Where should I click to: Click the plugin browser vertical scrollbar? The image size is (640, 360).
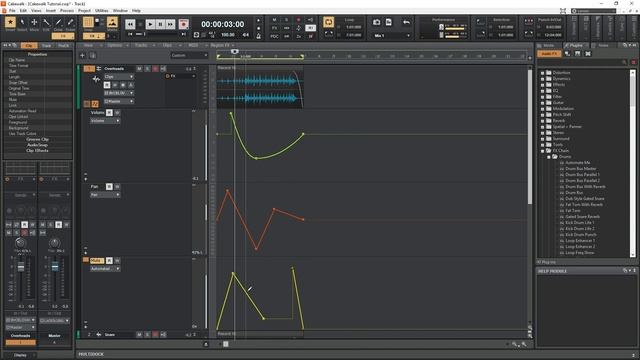click(633, 163)
